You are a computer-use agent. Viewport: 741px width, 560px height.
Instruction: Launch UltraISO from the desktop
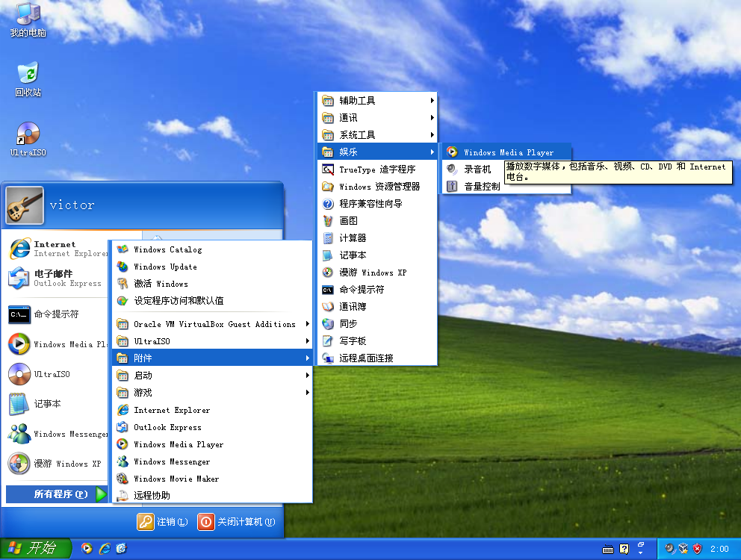click(27, 136)
